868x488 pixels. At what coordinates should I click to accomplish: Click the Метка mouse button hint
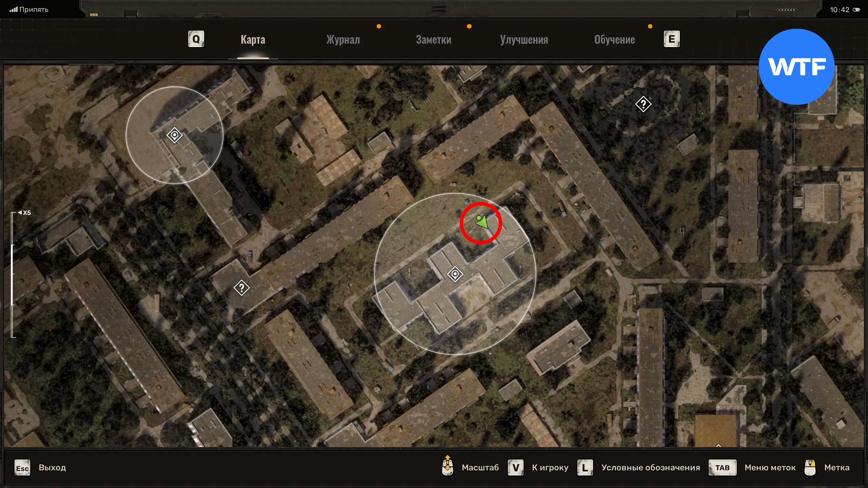[x=810, y=468]
